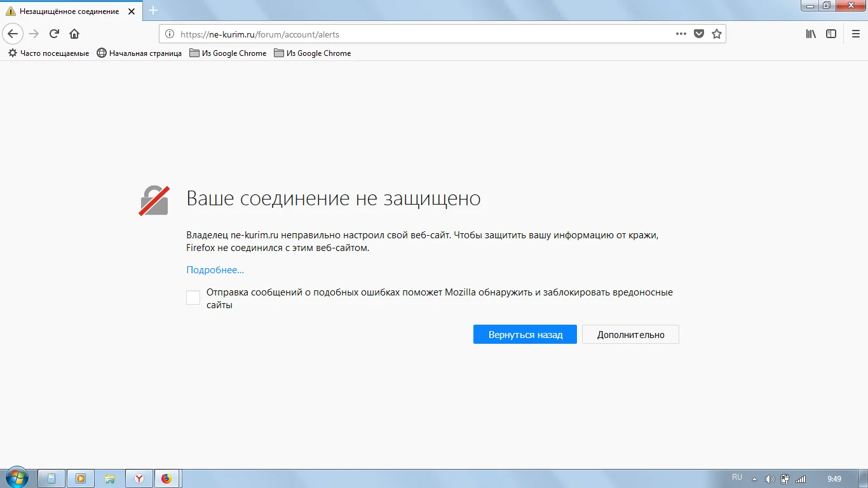Open the 'Подробнее...' link
Image resolution: width=868 pixels, height=488 pixels.
[215, 270]
